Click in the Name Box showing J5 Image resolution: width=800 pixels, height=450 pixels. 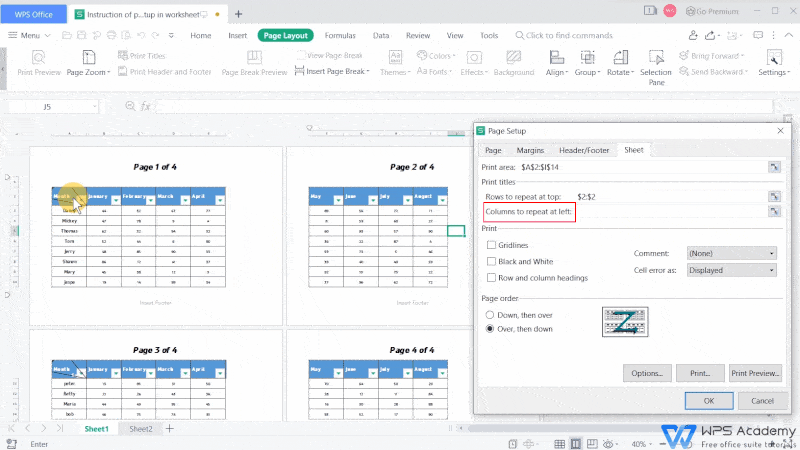click(x=53, y=107)
